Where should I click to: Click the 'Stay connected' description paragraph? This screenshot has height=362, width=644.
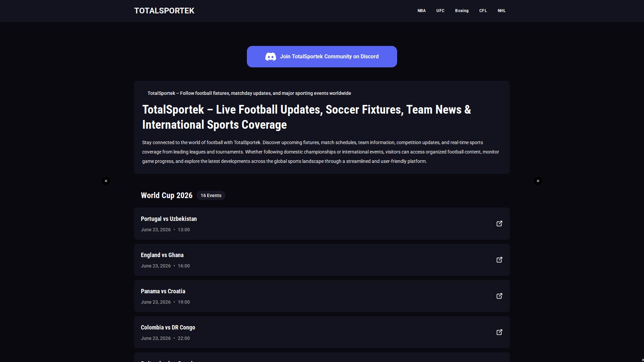pos(321,152)
